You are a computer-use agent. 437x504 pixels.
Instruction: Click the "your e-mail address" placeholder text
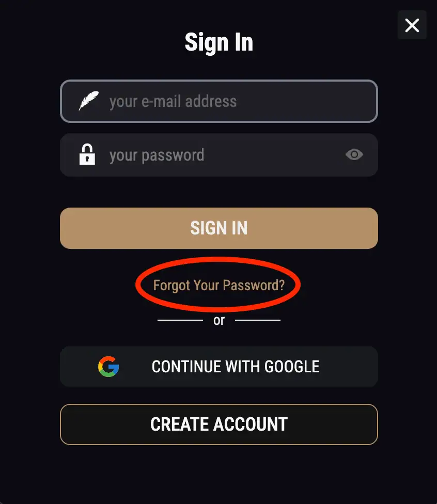(x=173, y=102)
